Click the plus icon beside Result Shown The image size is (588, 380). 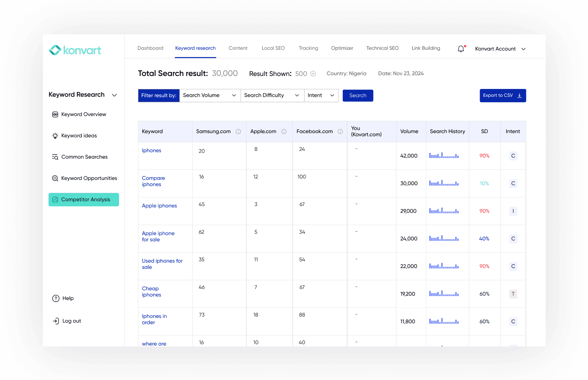pyautogui.click(x=313, y=74)
